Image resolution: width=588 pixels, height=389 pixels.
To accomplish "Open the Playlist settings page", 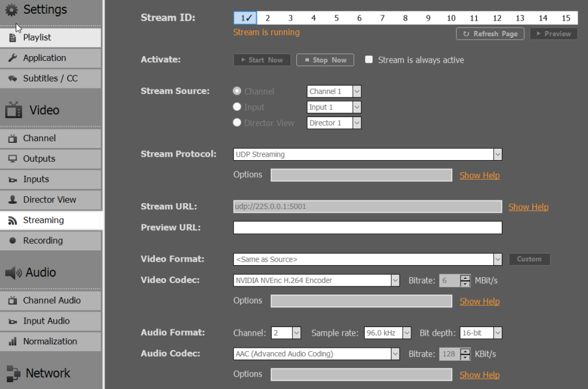I will point(37,37).
